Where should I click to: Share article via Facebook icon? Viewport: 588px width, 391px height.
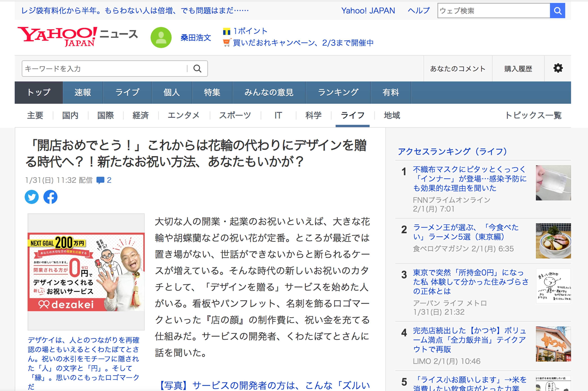point(50,197)
